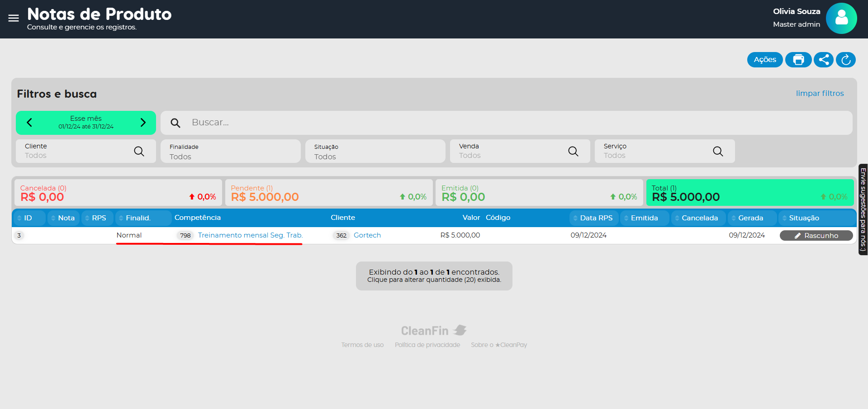Advance to the next month period
The height and width of the screenshot is (409, 868).
point(143,123)
